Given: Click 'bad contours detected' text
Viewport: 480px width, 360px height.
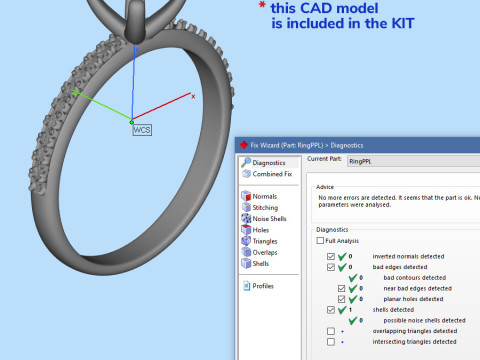Looking at the screenshot, I should (415, 278).
